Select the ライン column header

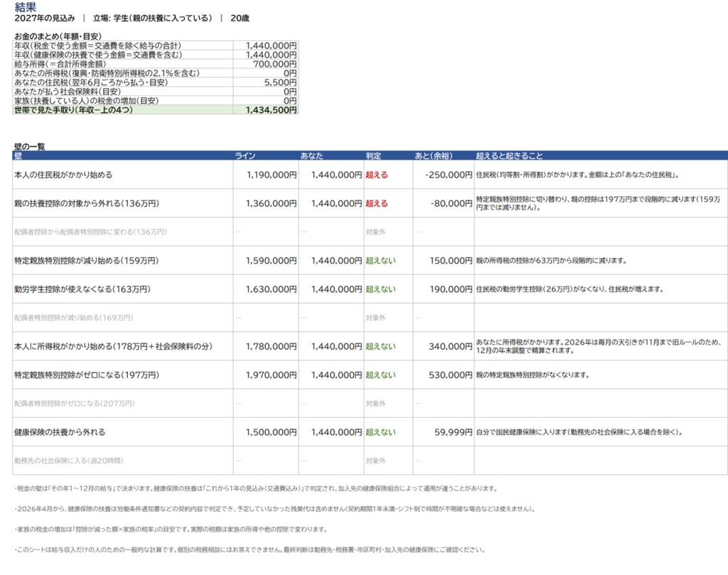click(x=245, y=156)
